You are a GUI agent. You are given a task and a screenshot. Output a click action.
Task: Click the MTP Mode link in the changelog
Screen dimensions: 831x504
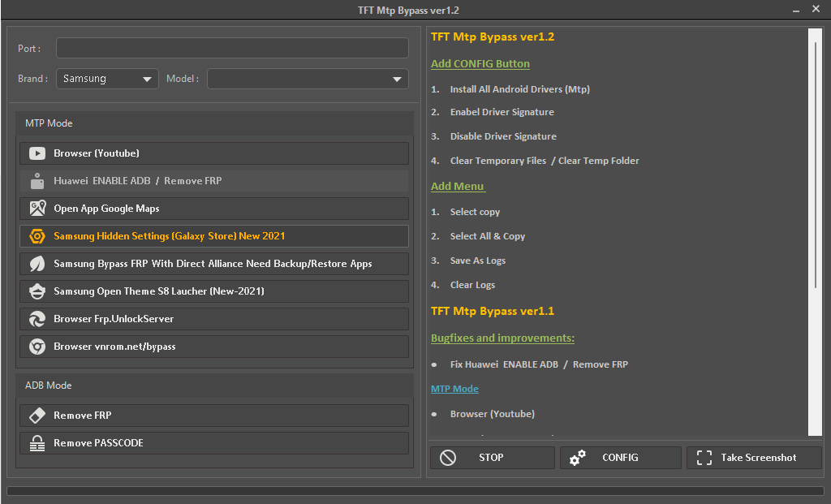click(454, 389)
